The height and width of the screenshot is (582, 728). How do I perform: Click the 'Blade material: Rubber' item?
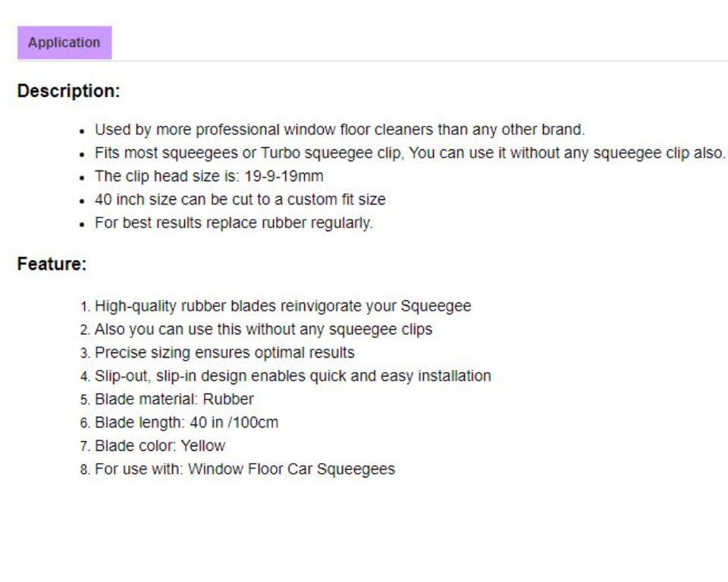coord(174,399)
